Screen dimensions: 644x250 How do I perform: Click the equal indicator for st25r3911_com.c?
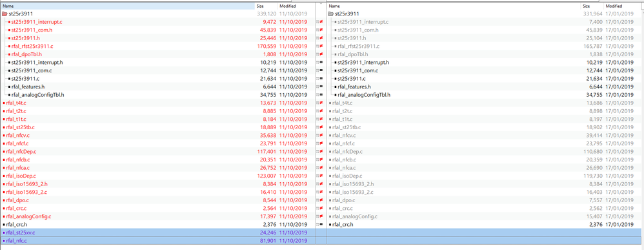[321, 70]
